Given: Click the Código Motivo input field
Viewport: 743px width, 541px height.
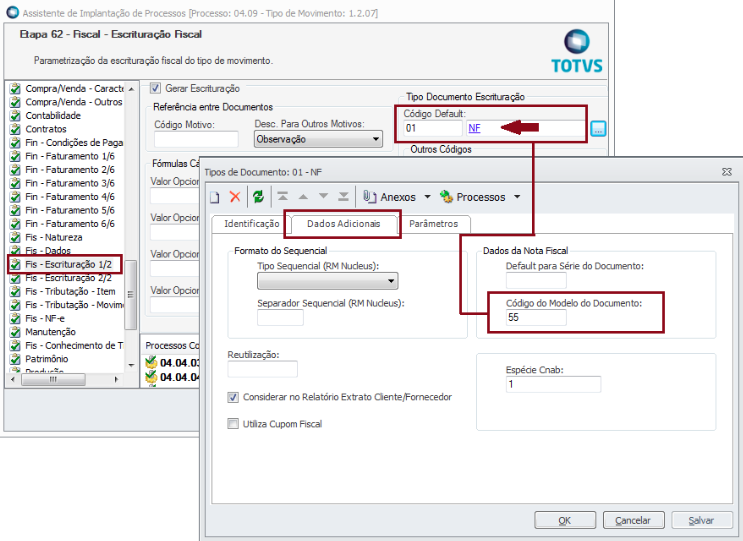Looking at the screenshot, I should [x=196, y=139].
